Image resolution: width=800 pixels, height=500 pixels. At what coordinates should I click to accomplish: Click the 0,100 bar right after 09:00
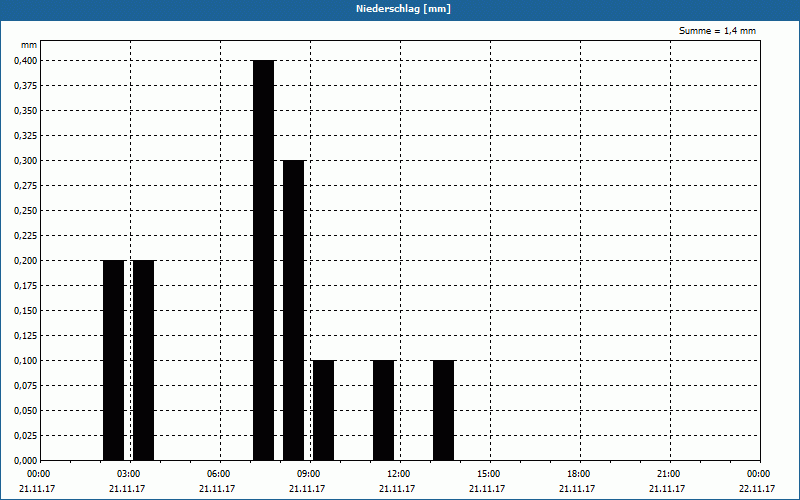[323, 410]
